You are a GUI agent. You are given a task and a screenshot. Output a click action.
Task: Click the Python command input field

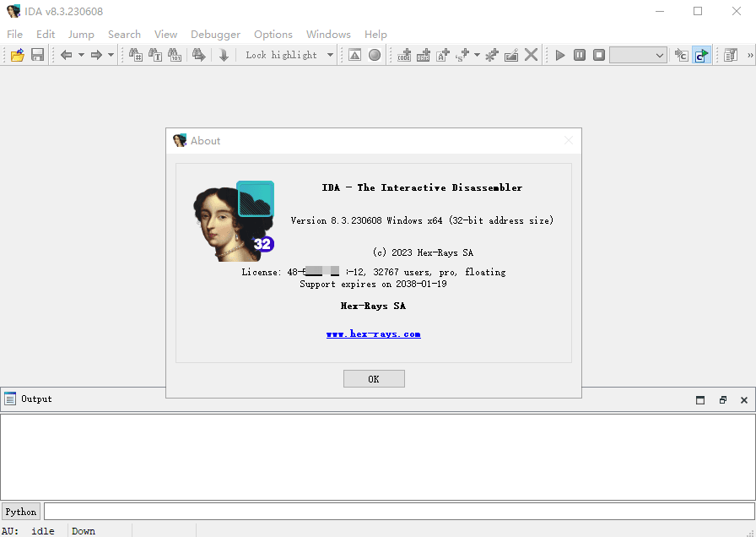pyautogui.click(x=399, y=512)
